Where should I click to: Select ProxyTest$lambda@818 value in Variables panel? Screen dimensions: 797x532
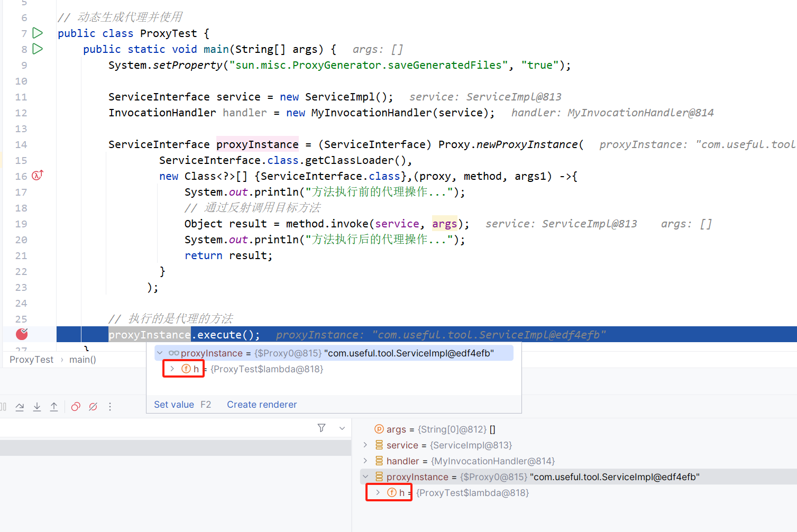[472, 493]
